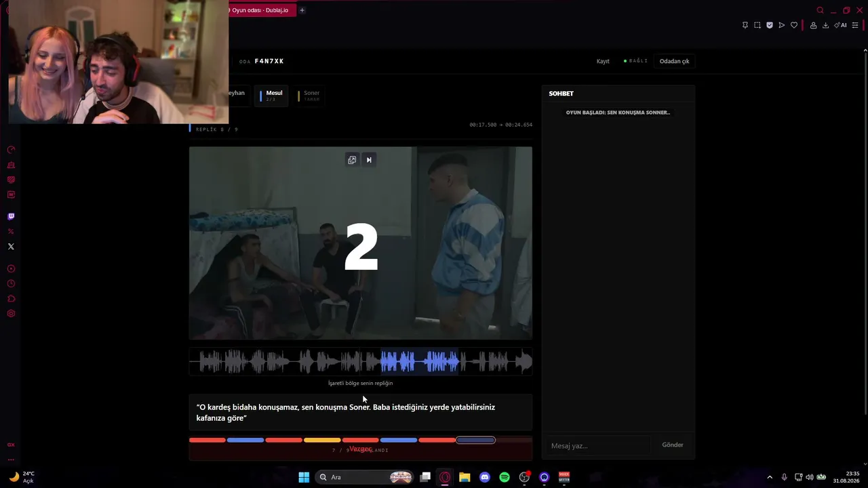The height and width of the screenshot is (488, 868).
Task: Open the GX Cleaner icon in sidebar
Action: coord(11,165)
